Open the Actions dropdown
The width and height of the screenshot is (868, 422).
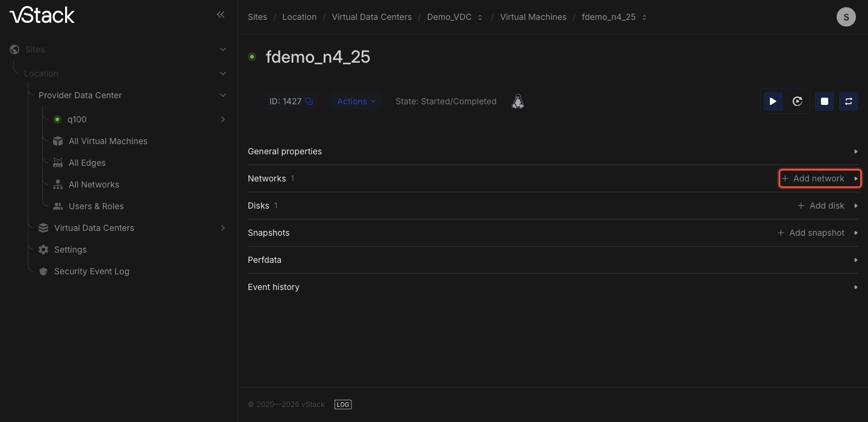356,101
